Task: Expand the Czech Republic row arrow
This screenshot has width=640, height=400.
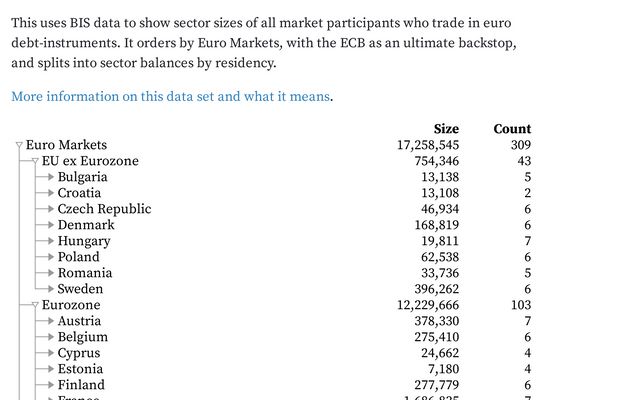Action: 47,210
